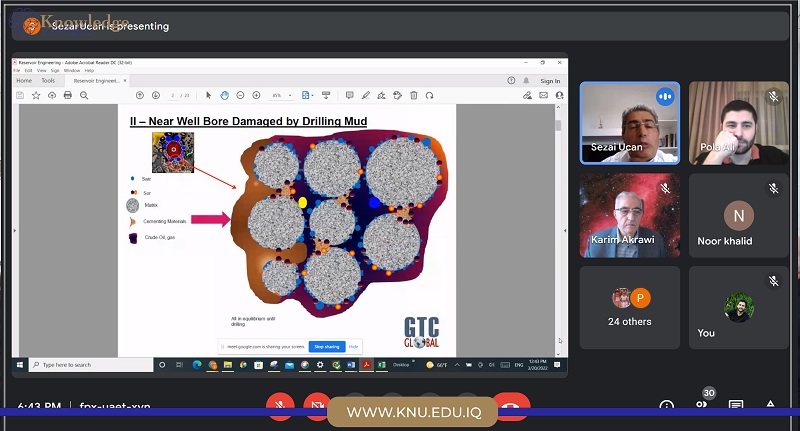Select the highlighter pen tool
The height and width of the screenshot is (431, 800).
365,95
